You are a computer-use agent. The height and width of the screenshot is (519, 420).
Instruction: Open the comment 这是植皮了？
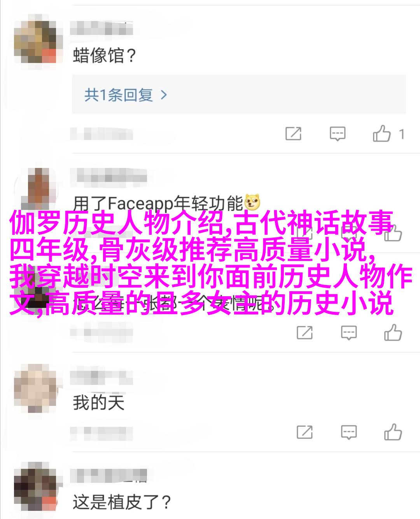122,502
